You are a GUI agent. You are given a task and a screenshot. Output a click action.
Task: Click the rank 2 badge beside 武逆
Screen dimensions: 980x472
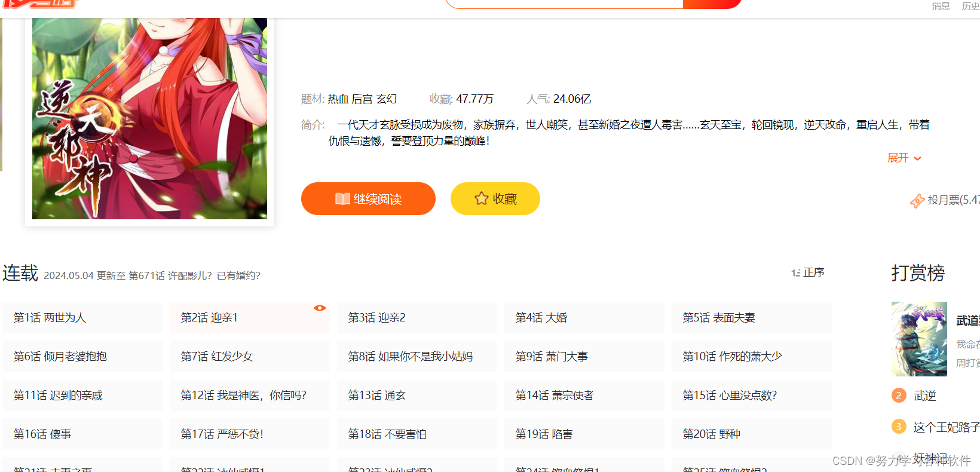(899, 396)
